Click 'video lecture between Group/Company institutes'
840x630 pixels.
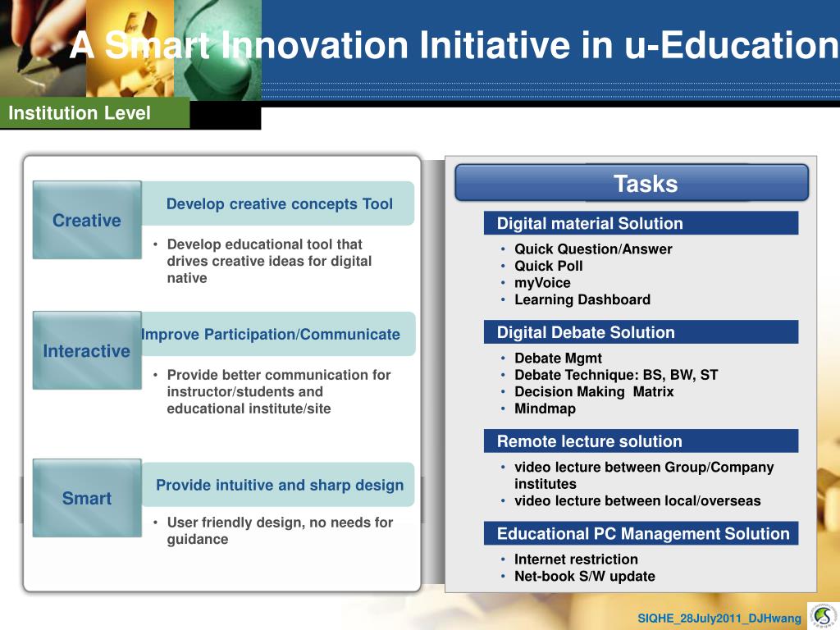click(x=644, y=475)
